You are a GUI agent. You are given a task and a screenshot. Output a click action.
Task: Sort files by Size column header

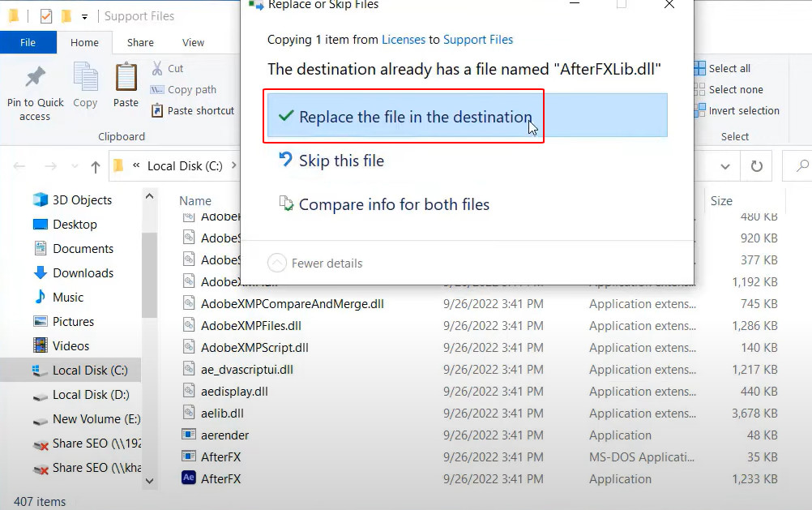pos(721,201)
